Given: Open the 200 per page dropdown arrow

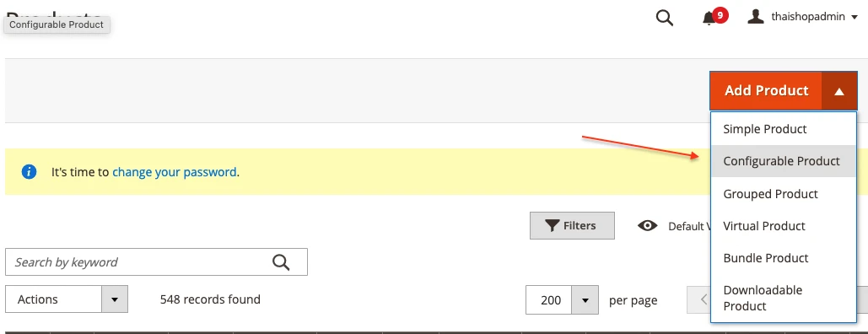Looking at the screenshot, I should pos(585,299).
